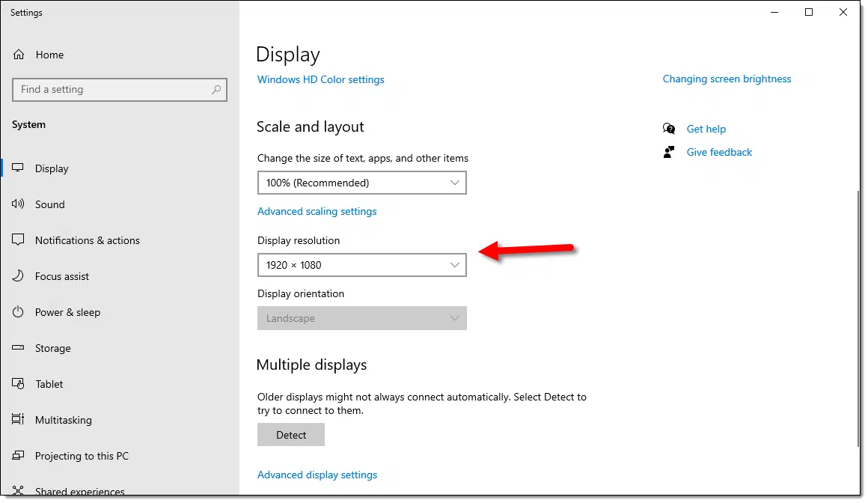Viewport: 868px width, 503px height.
Task: Open Windows HD Color settings link
Action: tap(320, 79)
